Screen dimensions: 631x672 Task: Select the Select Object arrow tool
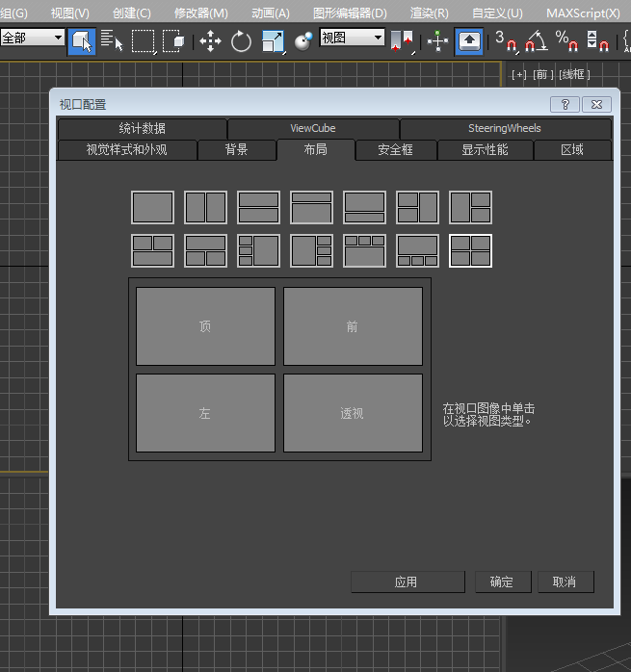click(82, 41)
